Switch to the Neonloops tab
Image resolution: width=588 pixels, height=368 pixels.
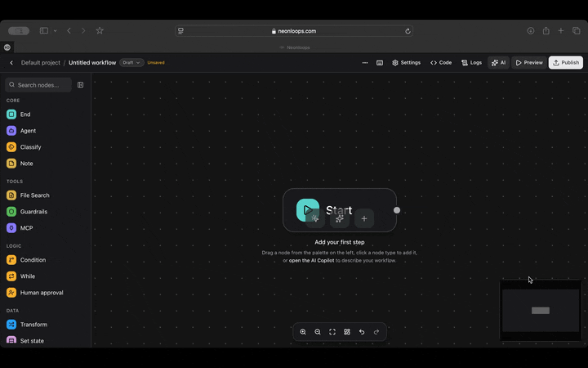point(295,47)
